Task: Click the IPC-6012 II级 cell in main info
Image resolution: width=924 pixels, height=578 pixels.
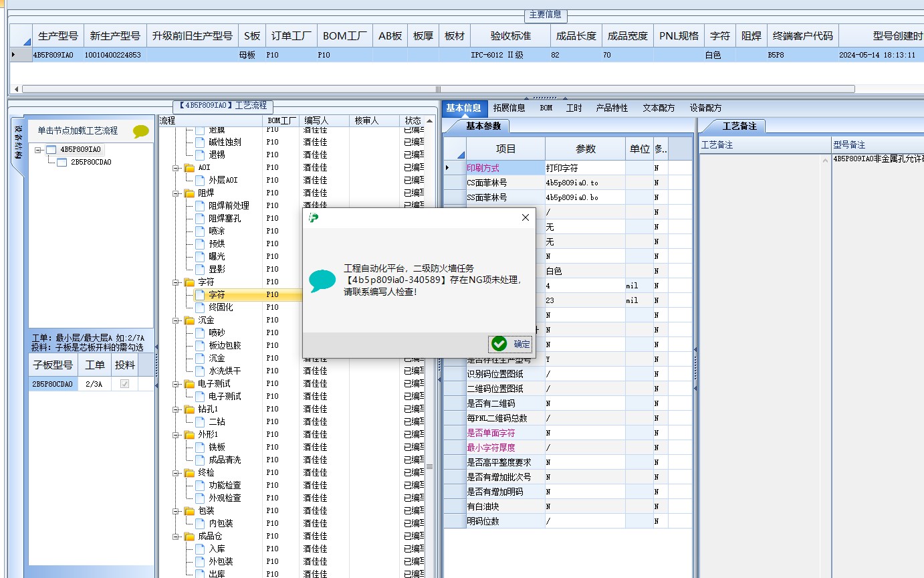Action: (511, 55)
